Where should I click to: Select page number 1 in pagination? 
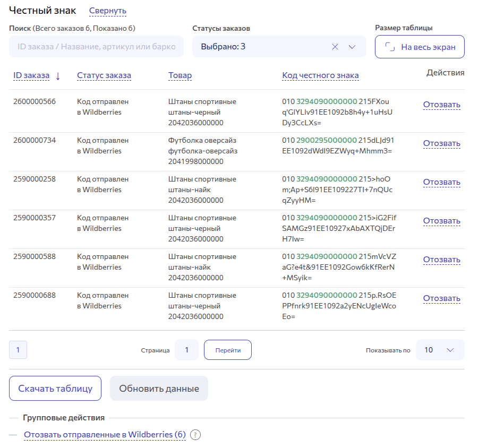18,350
